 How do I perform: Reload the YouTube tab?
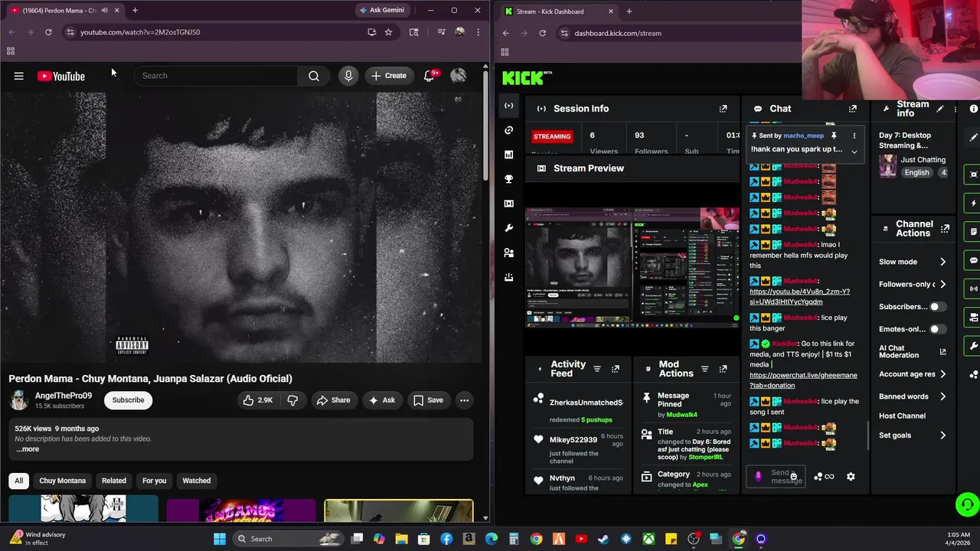pyautogui.click(x=48, y=32)
